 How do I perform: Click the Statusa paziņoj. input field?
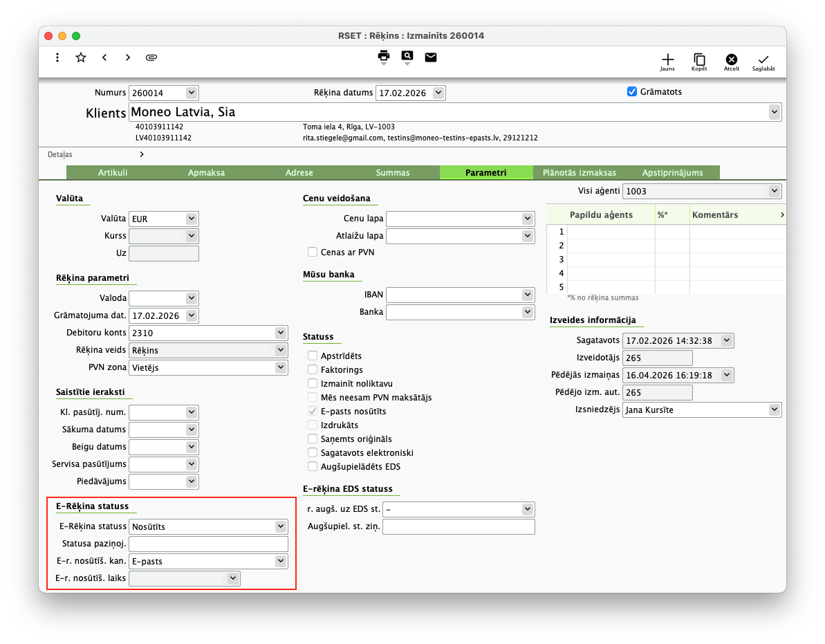pyautogui.click(x=209, y=544)
